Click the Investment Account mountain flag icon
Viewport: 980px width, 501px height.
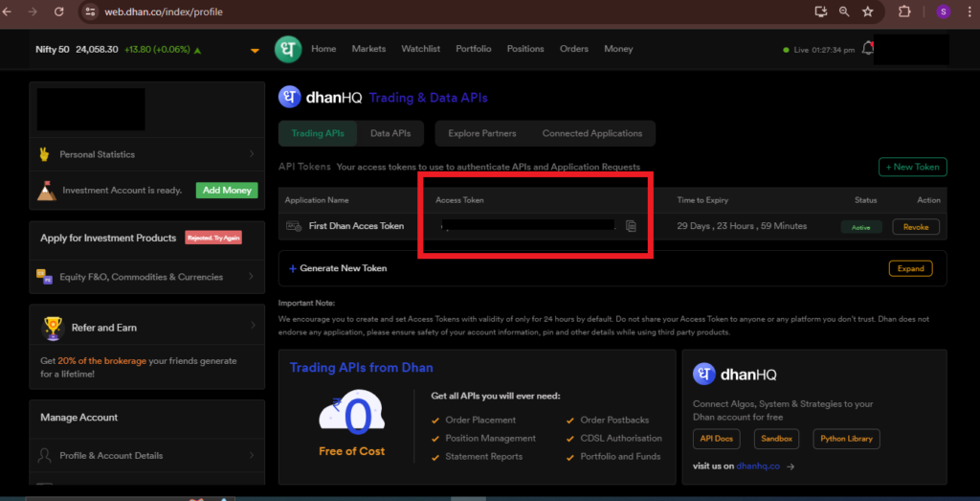(46, 190)
